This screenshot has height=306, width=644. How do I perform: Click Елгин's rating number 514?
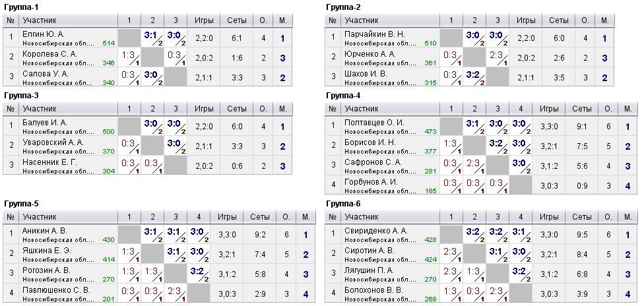[109, 44]
